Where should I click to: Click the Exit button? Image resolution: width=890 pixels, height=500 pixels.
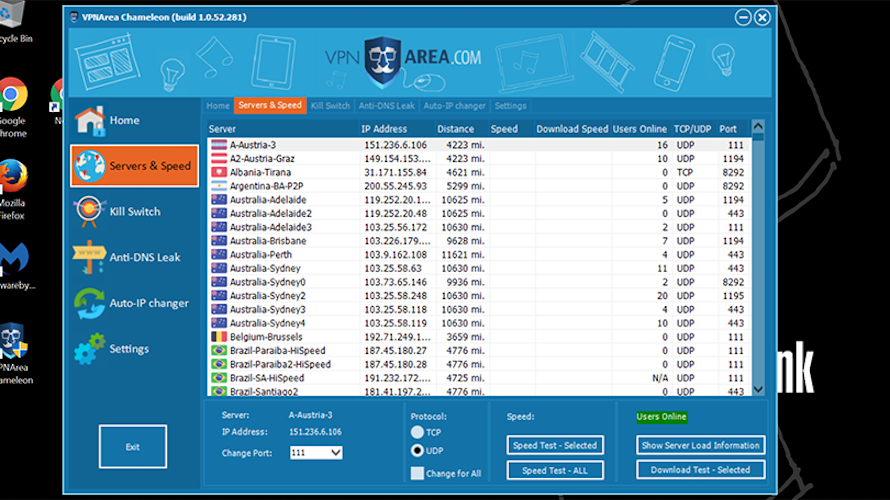pyautogui.click(x=133, y=447)
